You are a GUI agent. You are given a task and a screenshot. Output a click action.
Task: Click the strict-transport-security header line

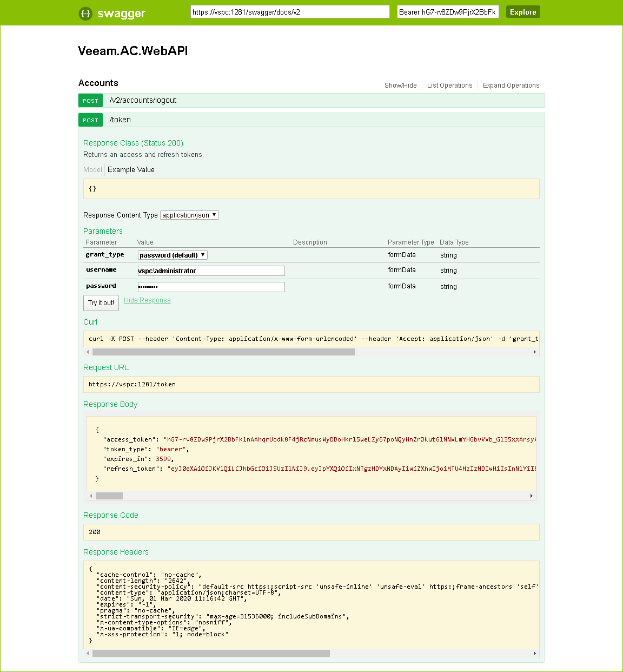click(x=223, y=616)
